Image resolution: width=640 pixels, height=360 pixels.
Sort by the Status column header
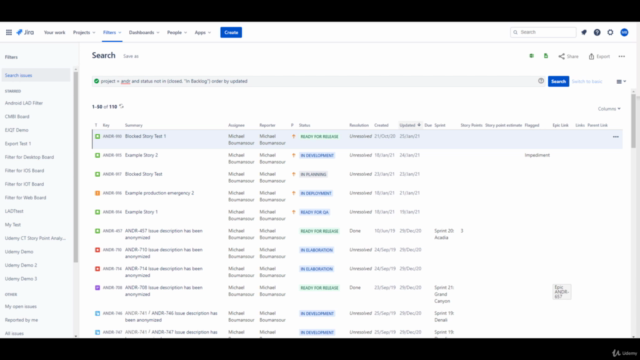click(x=304, y=125)
